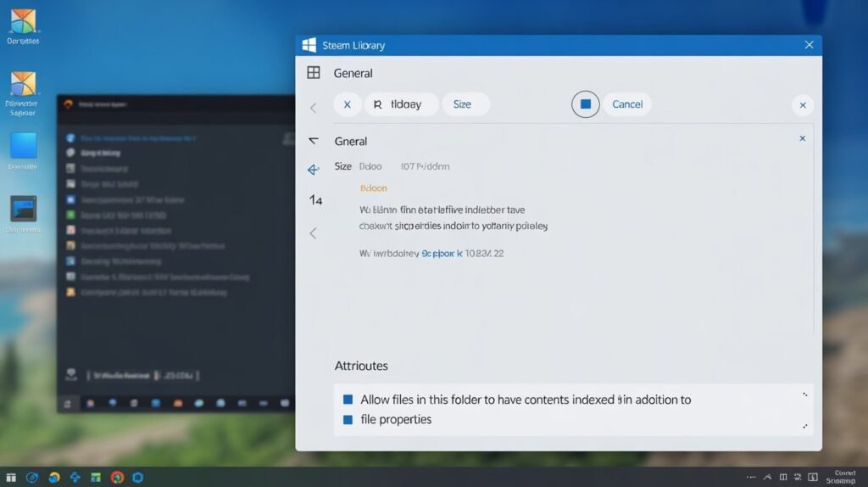Click the orange icon in the dark window's bottom toolbar
Viewport: 868px width, 487px height.
(178, 403)
